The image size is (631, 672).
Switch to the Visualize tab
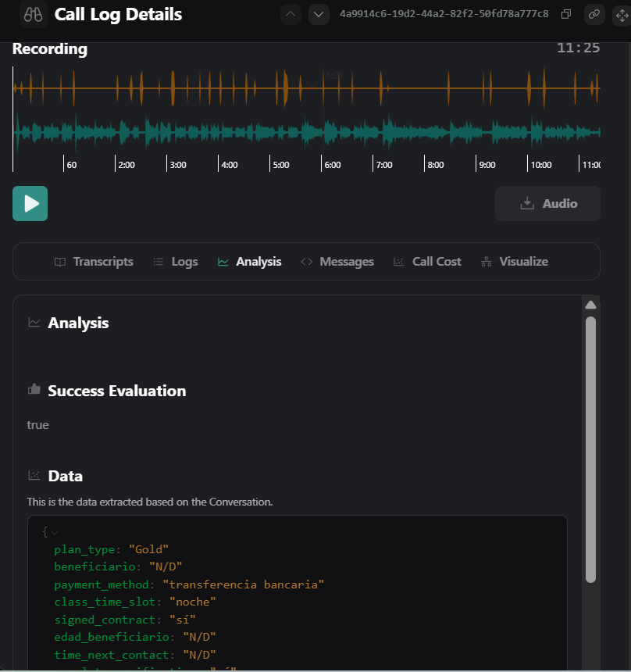pos(514,262)
